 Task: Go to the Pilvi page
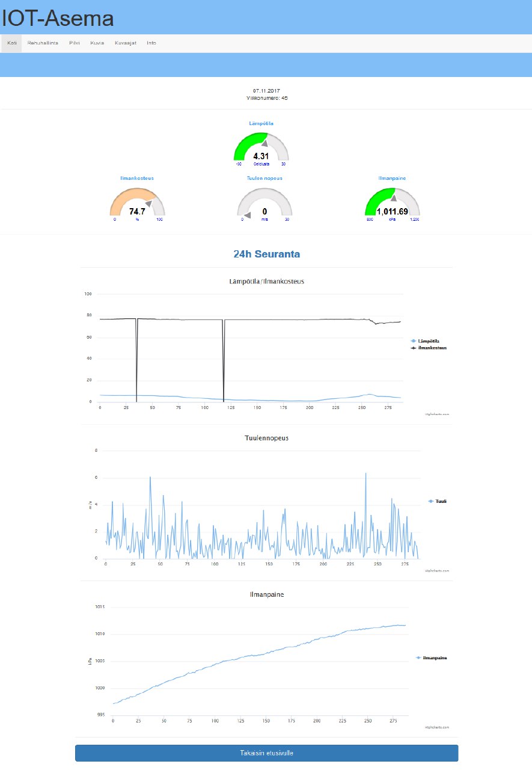[x=75, y=43]
